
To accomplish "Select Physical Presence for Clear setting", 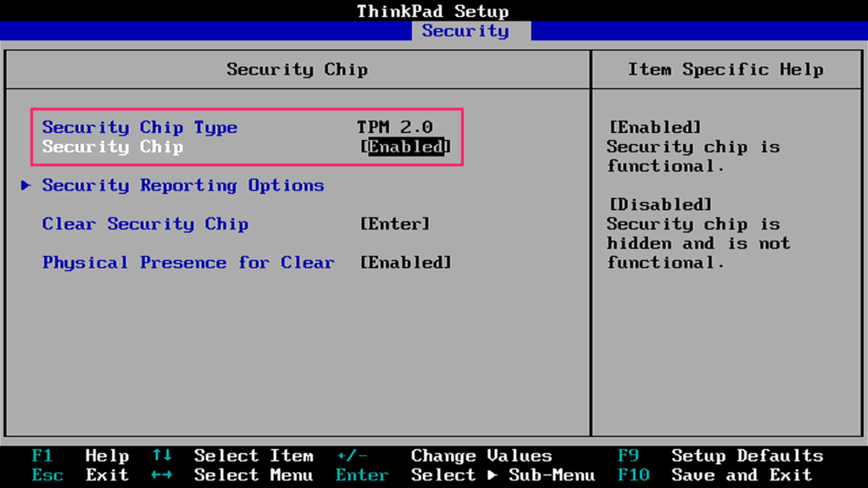I will [x=188, y=263].
